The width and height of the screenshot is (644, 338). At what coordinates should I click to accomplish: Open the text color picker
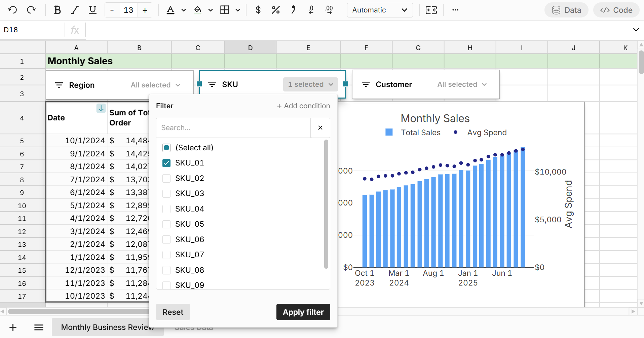[x=171, y=10]
